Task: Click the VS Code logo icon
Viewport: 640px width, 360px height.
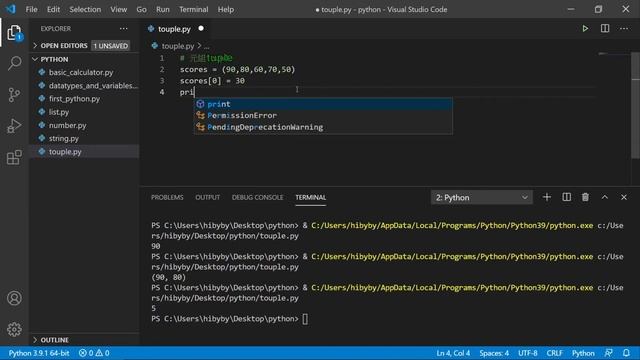Action: [x=11, y=9]
